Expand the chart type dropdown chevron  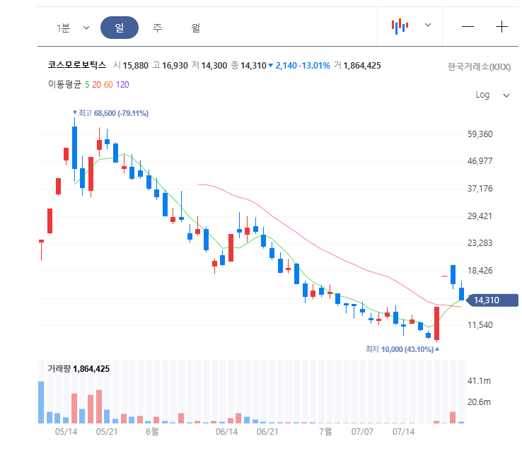[x=428, y=25]
